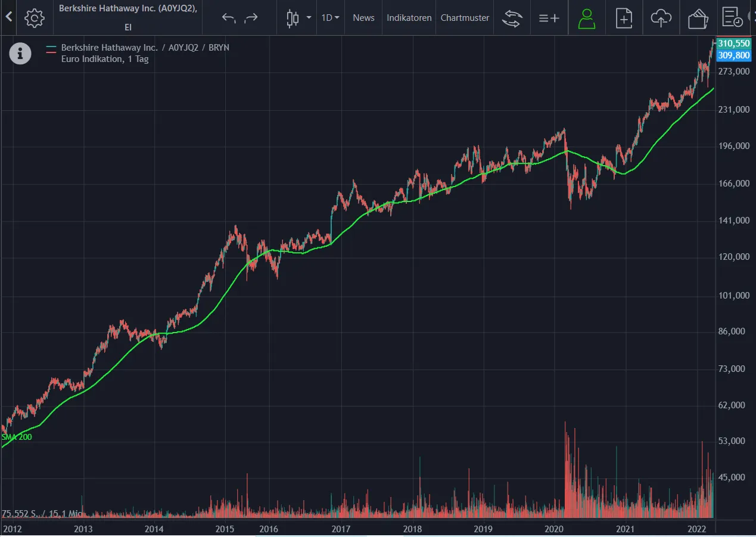Click 2016 on the time axis
The width and height of the screenshot is (756, 537).
point(269,529)
